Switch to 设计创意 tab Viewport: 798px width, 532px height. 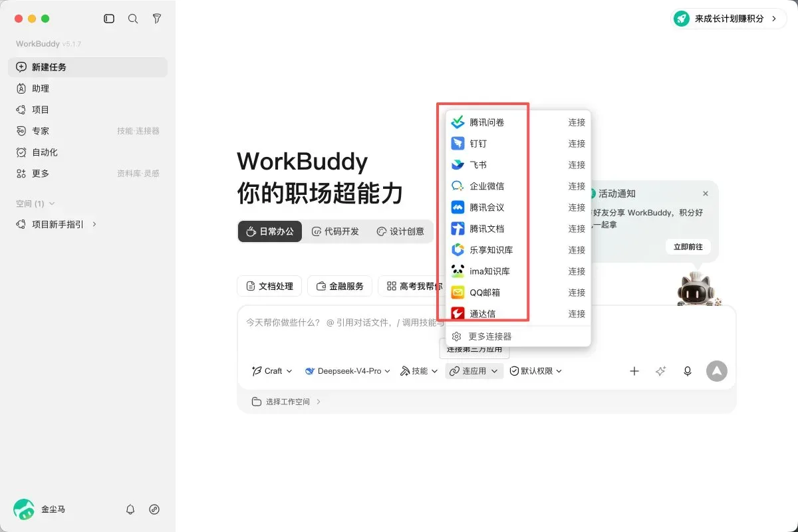400,231
